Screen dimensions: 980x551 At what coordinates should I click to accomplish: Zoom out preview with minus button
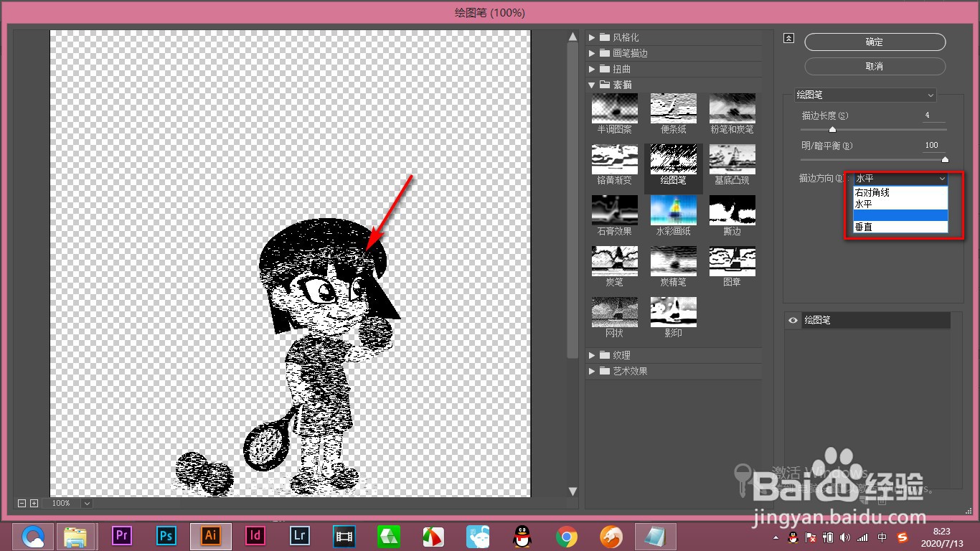(x=22, y=504)
